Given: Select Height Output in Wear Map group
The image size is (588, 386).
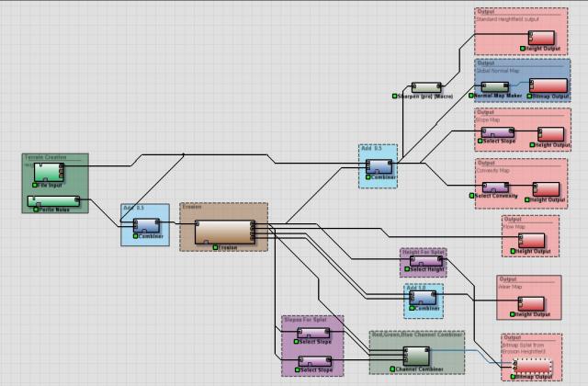Looking at the screenshot, I should pos(531,304).
